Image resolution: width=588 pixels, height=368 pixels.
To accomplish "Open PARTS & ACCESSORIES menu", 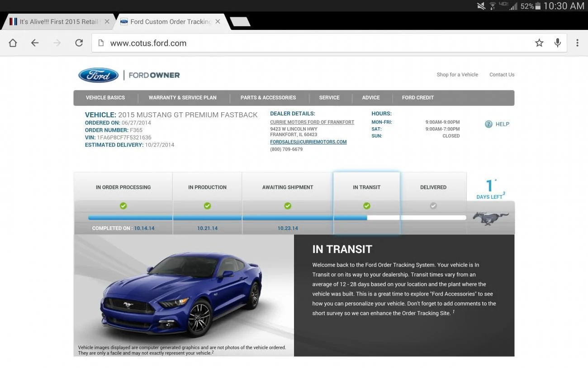I will 268,98.
